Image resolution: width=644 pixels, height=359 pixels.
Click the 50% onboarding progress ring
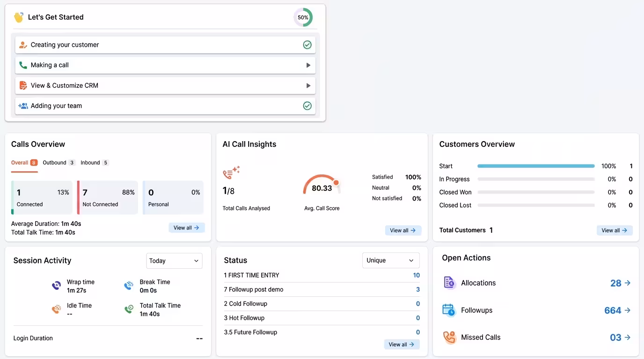(303, 17)
